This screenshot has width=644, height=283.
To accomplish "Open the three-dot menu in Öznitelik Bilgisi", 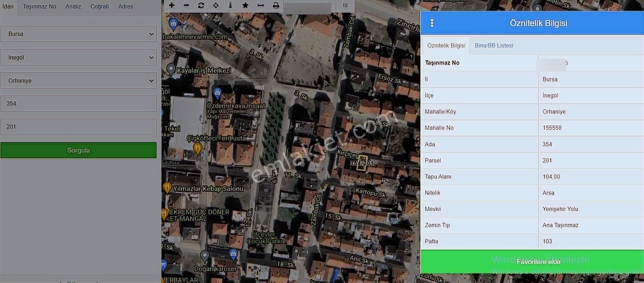I will pyautogui.click(x=432, y=23).
